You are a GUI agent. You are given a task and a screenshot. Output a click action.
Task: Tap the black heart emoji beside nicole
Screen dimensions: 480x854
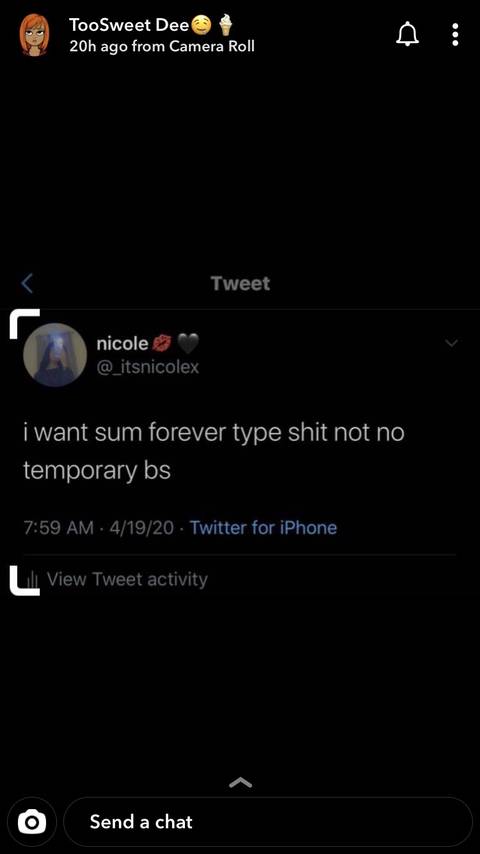(189, 343)
